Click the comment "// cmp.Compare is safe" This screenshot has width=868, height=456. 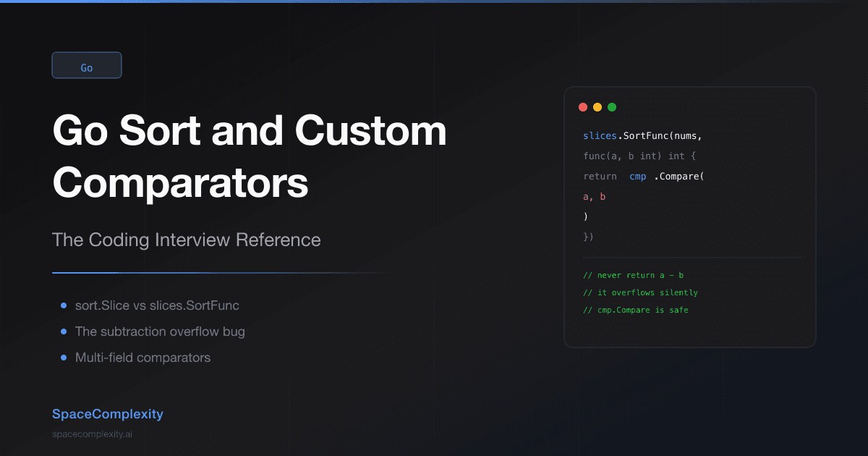coord(636,310)
